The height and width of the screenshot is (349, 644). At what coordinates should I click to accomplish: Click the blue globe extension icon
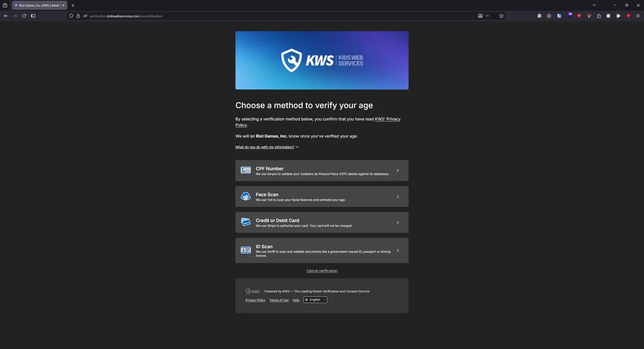pos(539,16)
